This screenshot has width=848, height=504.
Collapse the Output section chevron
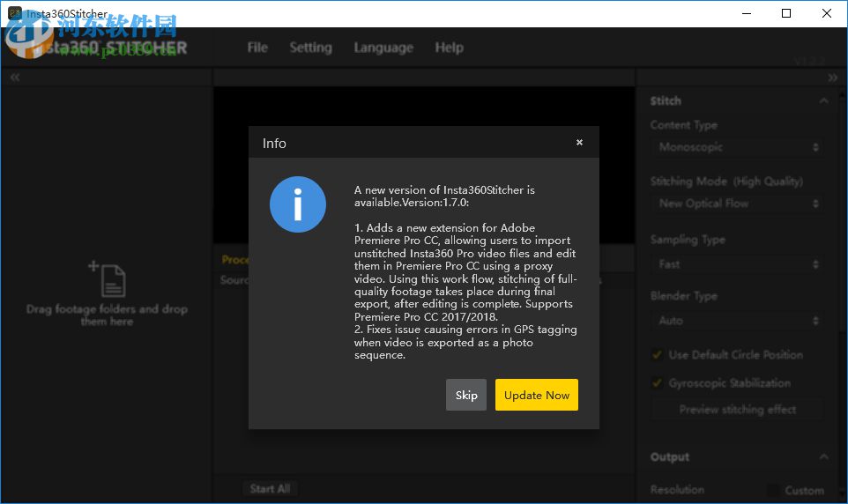tap(823, 457)
